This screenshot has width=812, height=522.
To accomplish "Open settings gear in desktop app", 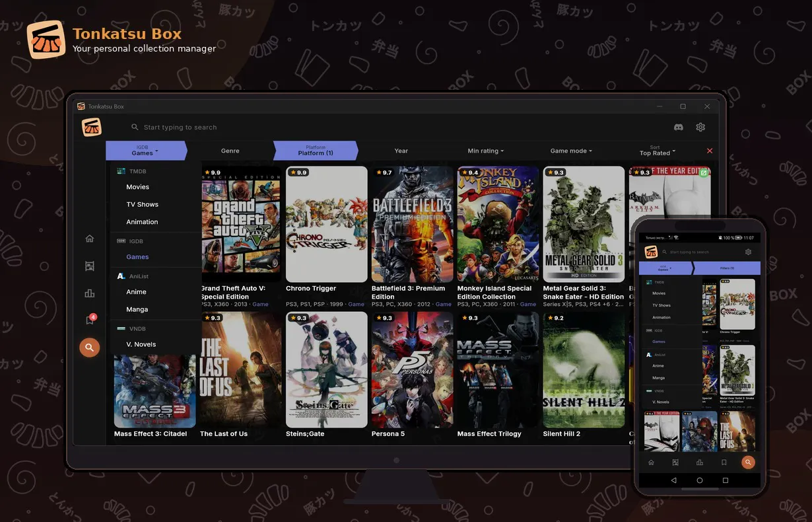I will (x=701, y=127).
